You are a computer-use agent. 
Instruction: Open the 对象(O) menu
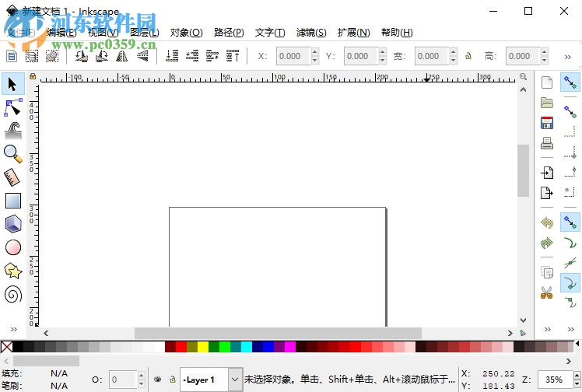[x=186, y=33]
